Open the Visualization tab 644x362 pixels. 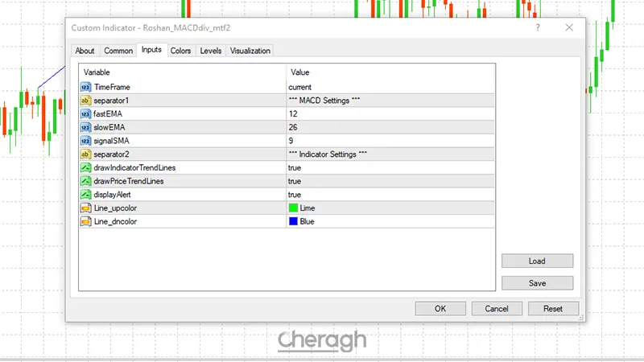click(x=250, y=51)
